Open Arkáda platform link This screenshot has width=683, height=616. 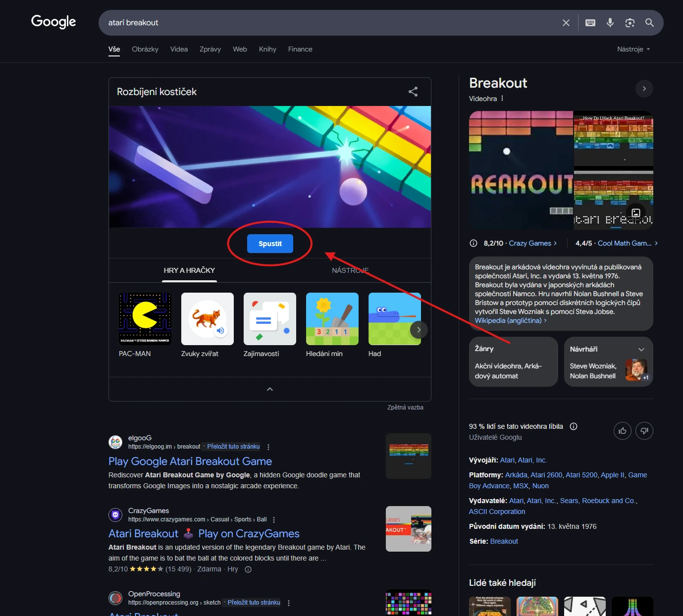[x=516, y=475]
